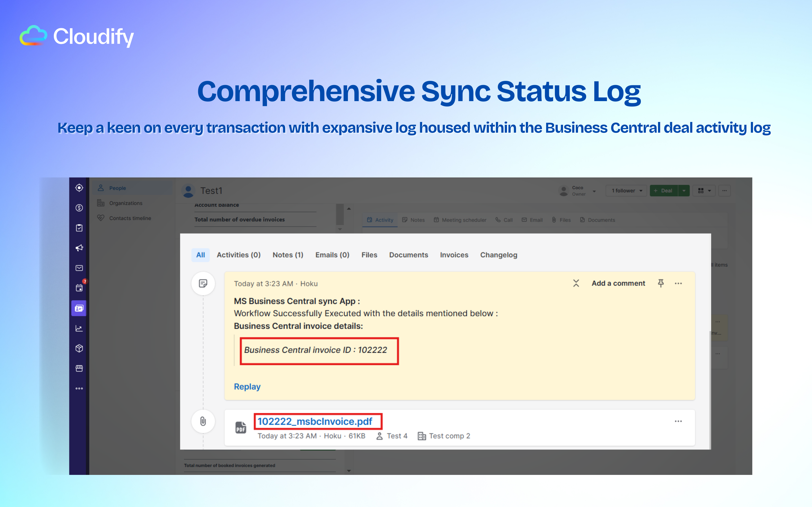The height and width of the screenshot is (507, 812).
Task: Click the Replay link
Action: point(247,387)
